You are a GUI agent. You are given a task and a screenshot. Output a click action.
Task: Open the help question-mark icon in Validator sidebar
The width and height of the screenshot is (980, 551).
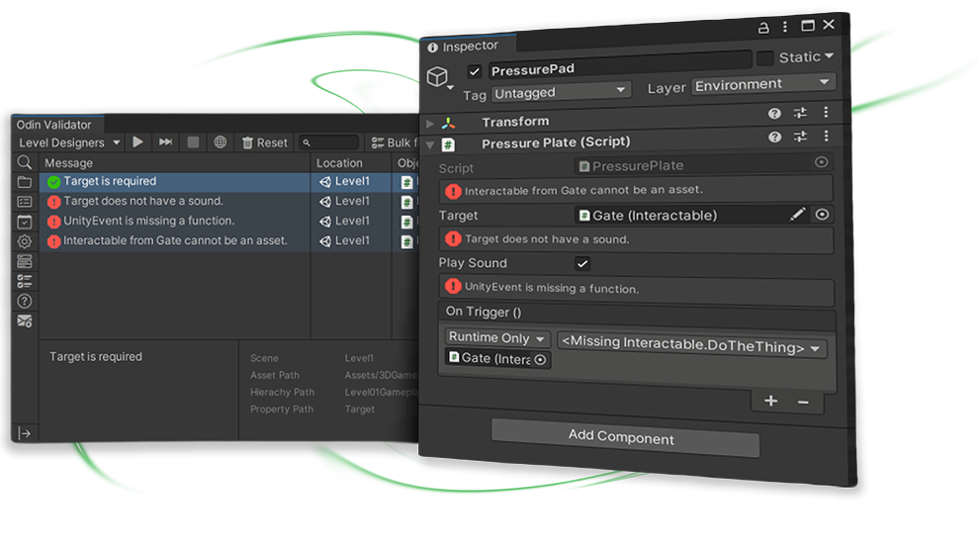pos(25,301)
